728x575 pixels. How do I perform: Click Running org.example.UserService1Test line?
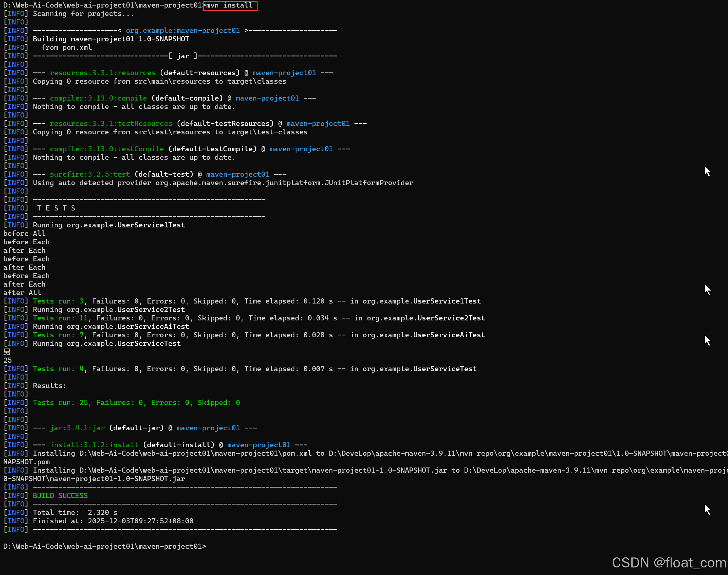[x=109, y=225]
